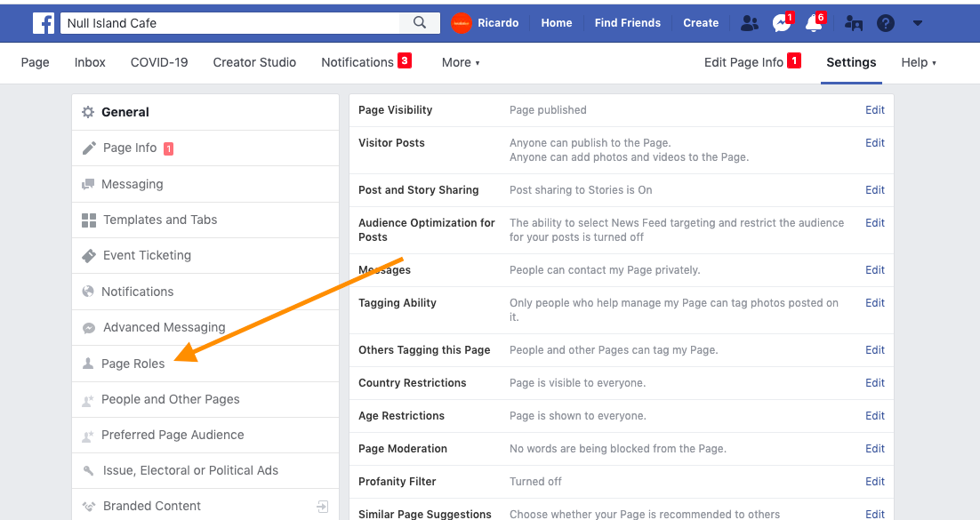Open the Creator Studio tab

point(254,62)
